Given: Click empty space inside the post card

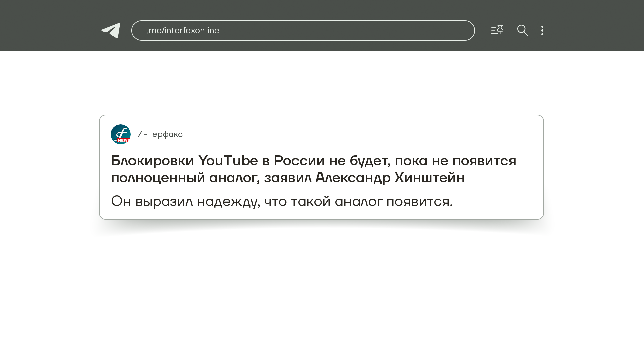Looking at the screenshot, I should pyautogui.click(x=369, y=134).
